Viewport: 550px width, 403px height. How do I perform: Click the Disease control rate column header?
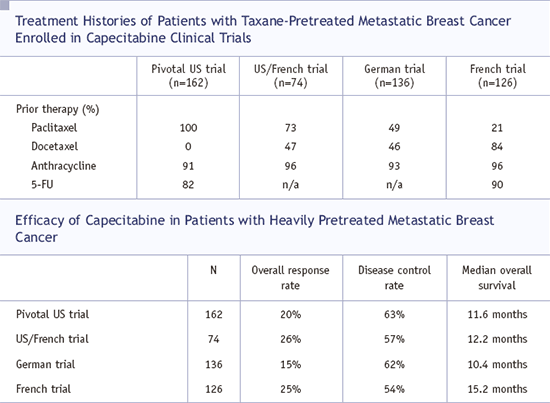(x=394, y=278)
